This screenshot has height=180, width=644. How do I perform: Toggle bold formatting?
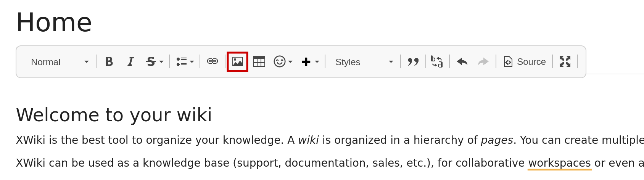click(x=109, y=62)
